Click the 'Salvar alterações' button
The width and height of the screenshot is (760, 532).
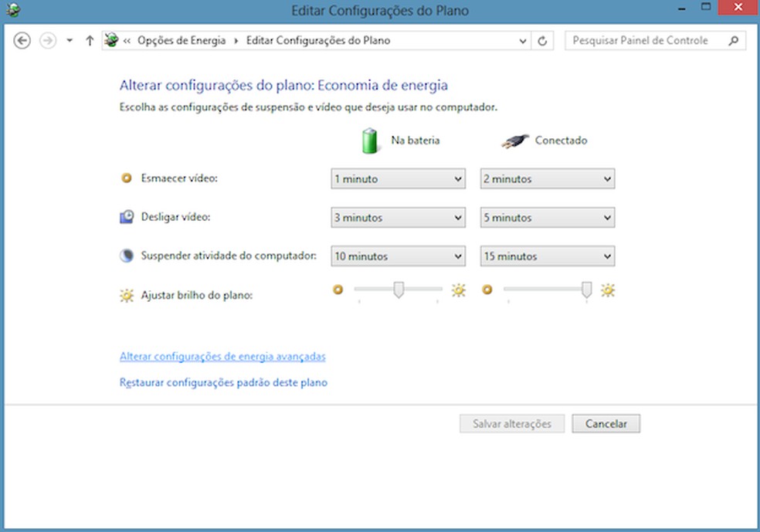[x=512, y=424]
